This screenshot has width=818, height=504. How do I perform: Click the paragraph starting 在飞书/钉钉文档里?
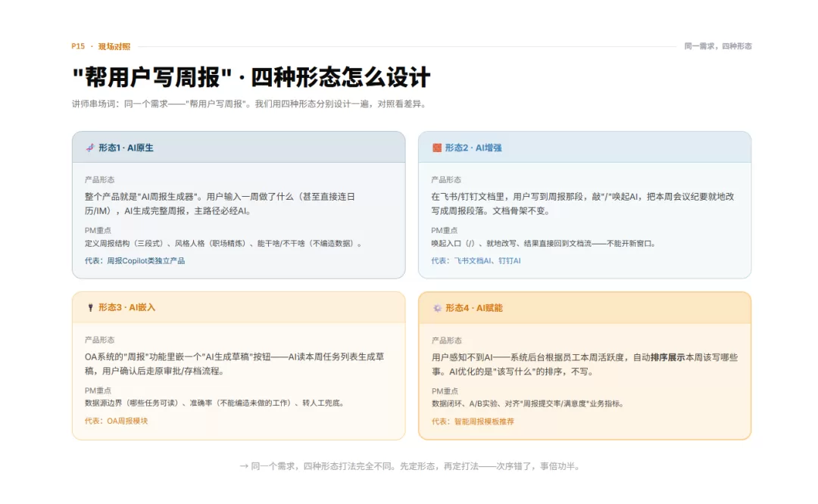pos(582,204)
